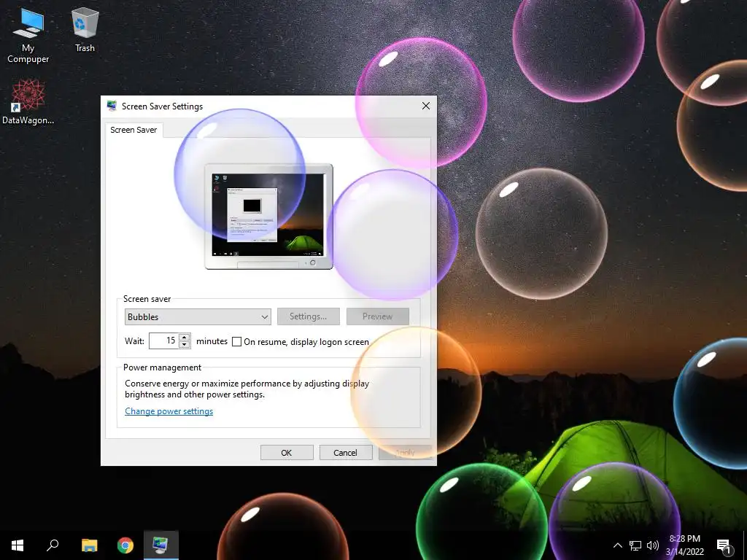This screenshot has width=747, height=560.
Task: Click the Wait minutes input field
Action: pyautogui.click(x=163, y=341)
